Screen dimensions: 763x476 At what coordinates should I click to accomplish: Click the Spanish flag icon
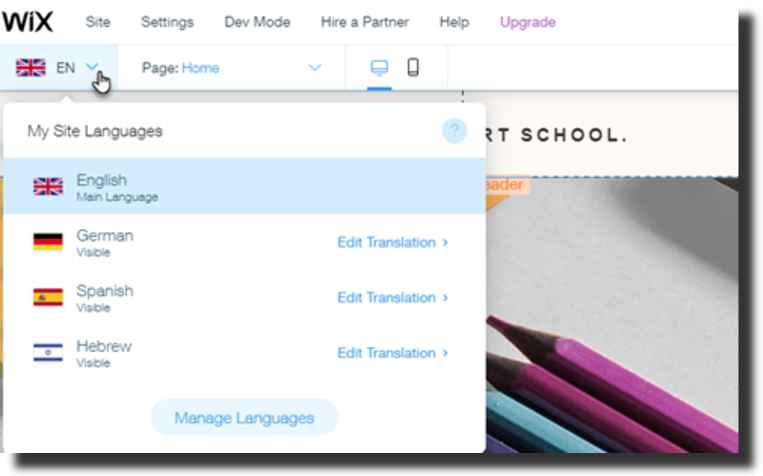pos(48,297)
